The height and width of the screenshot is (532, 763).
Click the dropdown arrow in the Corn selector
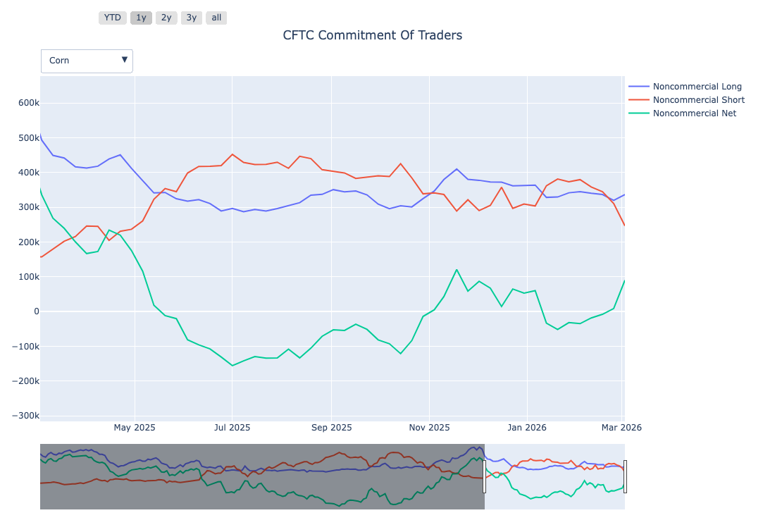point(125,60)
